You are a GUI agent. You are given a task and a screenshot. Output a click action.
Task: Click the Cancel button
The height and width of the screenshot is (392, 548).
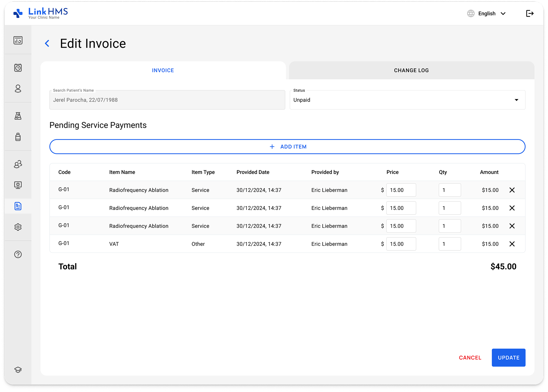(470, 358)
